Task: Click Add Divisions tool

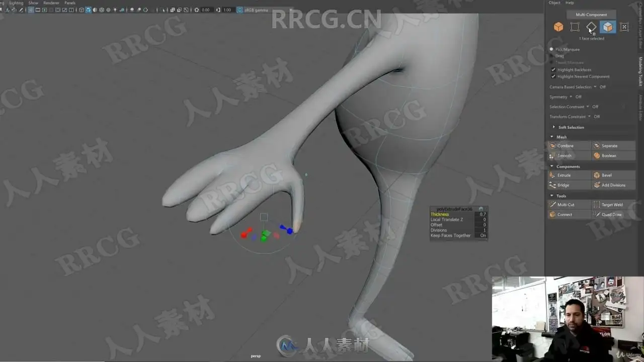Action: (x=613, y=185)
